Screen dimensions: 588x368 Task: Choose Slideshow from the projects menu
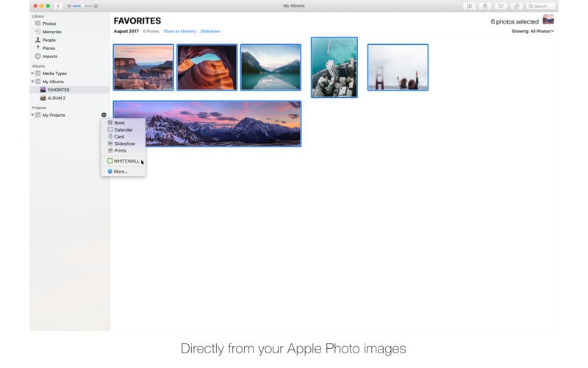click(x=123, y=144)
